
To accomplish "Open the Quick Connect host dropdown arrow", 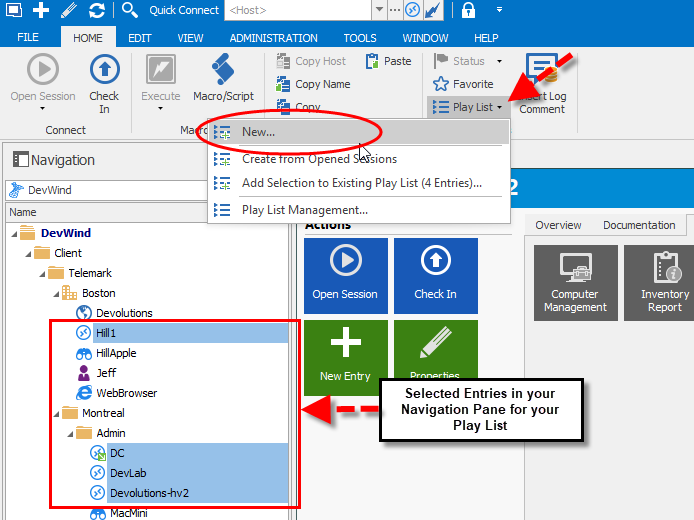I will click(379, 11).
